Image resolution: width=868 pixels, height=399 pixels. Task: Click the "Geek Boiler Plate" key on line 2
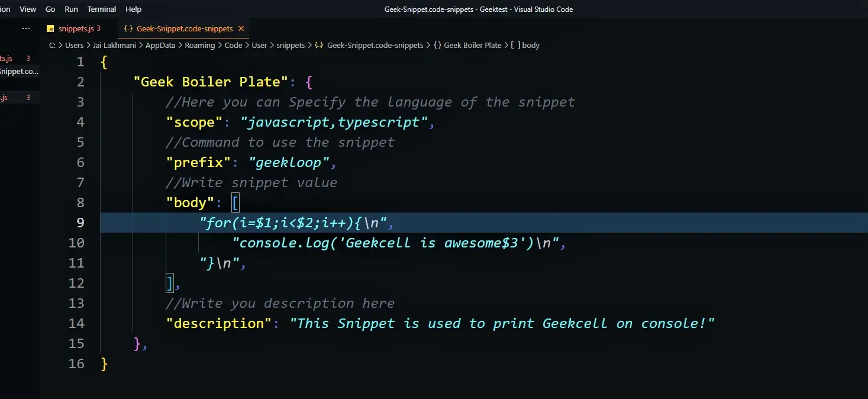tap(211, 82)
